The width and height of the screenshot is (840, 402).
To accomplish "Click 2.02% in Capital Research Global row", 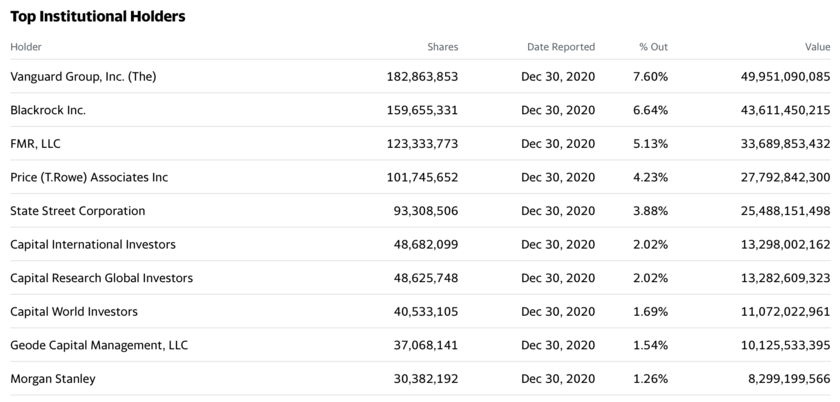I will (650, 278).
